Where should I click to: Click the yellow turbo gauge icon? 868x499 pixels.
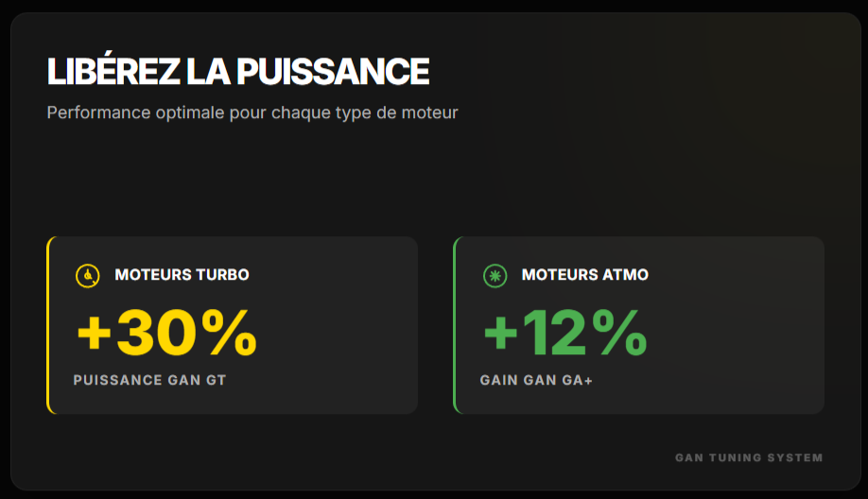(x=87, y=275)
